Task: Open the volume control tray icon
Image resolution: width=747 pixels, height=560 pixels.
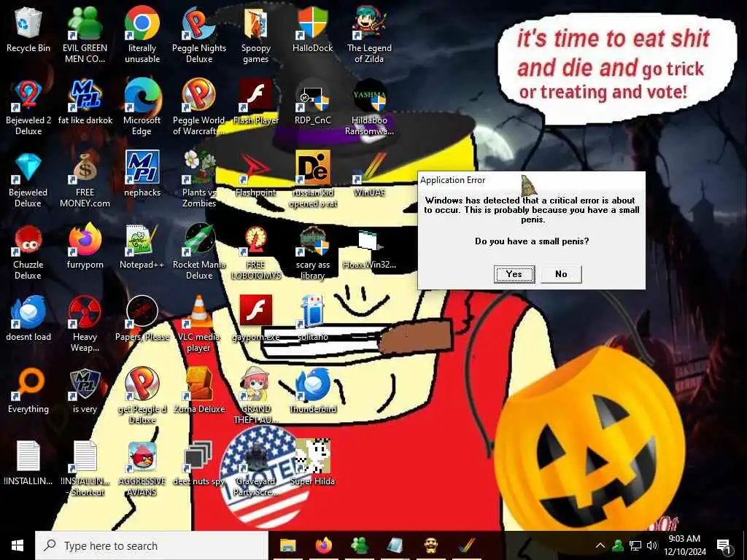Action: [652, 545]
